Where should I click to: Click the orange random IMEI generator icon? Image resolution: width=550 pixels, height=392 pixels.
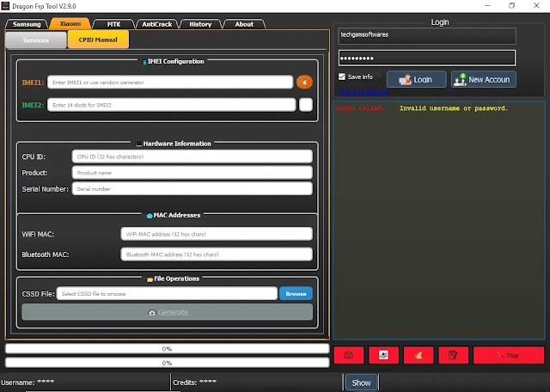pyautogui.click(x=304, y=83)
